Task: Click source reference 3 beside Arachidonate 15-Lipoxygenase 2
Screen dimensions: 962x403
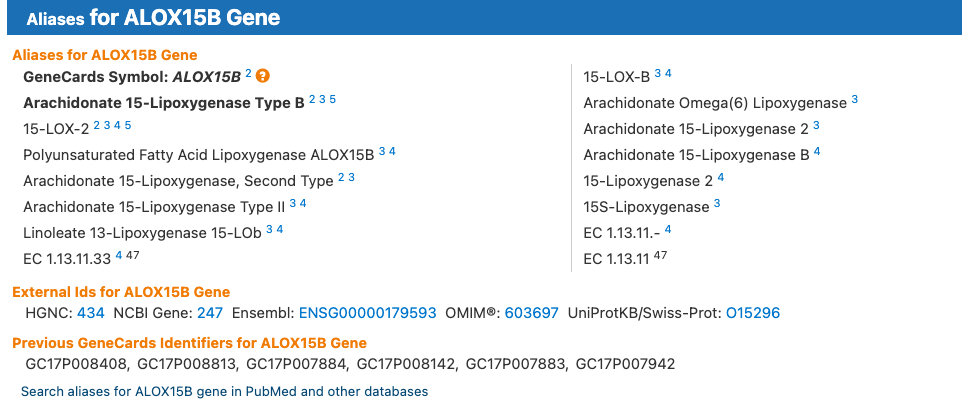Action: 816,125
